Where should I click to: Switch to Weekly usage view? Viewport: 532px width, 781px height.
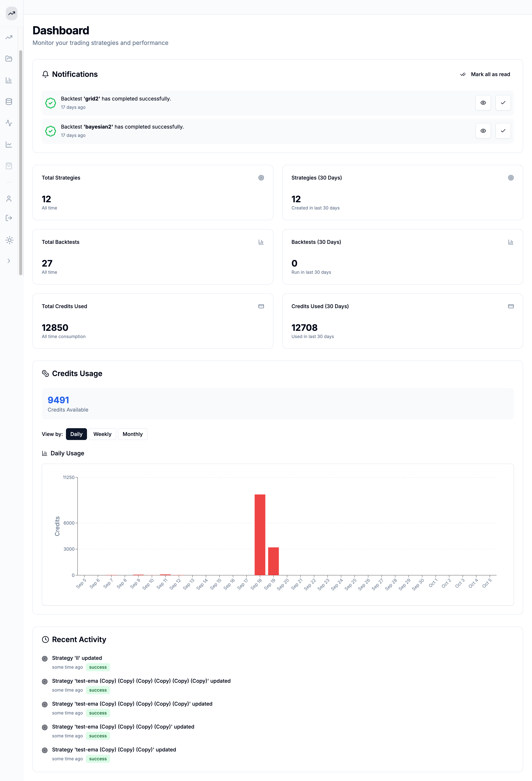click(102, 434)
